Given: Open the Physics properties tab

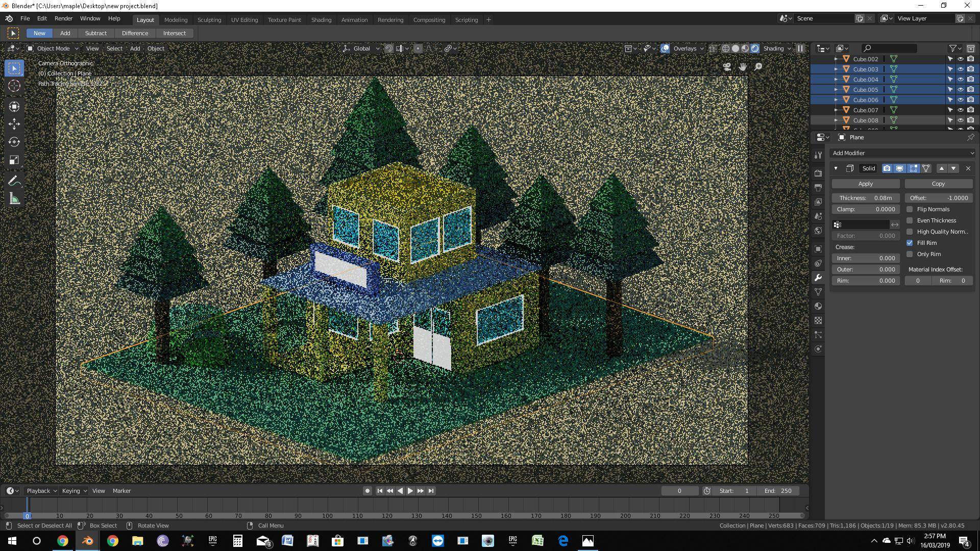Looking at the screenshot, I should (x=818, y=349).
